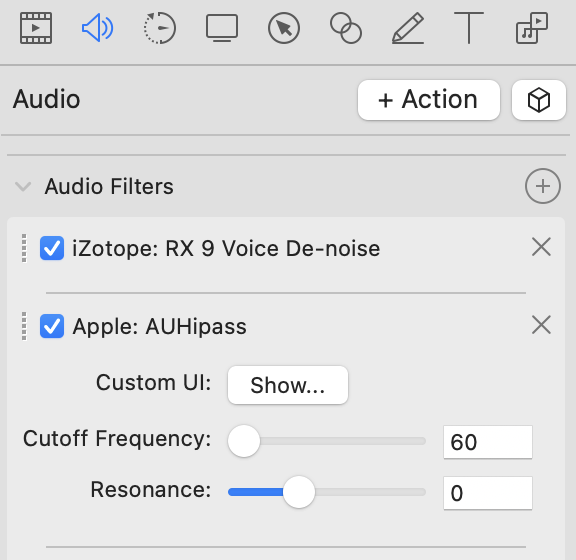This screenshot has height=560, width=576.
Task: Uncheck the Apple AUHipass filter
Action: 52,326
